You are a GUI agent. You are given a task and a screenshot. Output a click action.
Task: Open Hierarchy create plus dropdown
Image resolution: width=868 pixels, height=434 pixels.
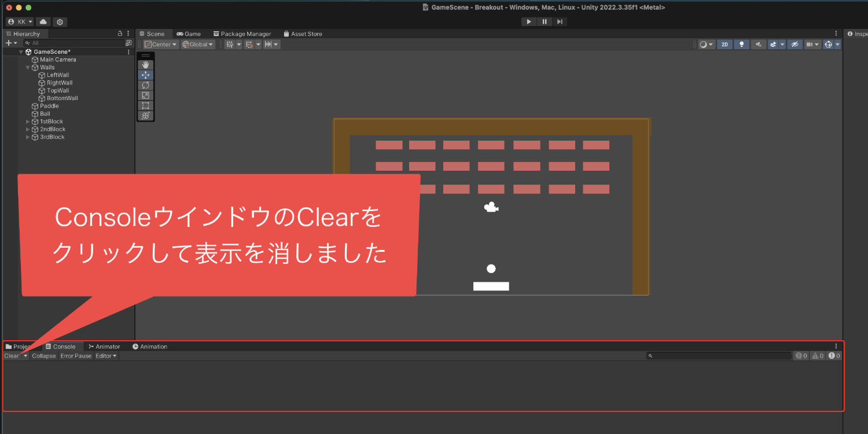[10, 43]
